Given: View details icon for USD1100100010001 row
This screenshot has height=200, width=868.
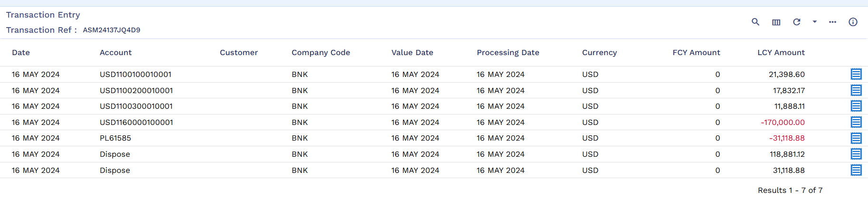Looking at the screenshot, I should (x=856, y=74).
